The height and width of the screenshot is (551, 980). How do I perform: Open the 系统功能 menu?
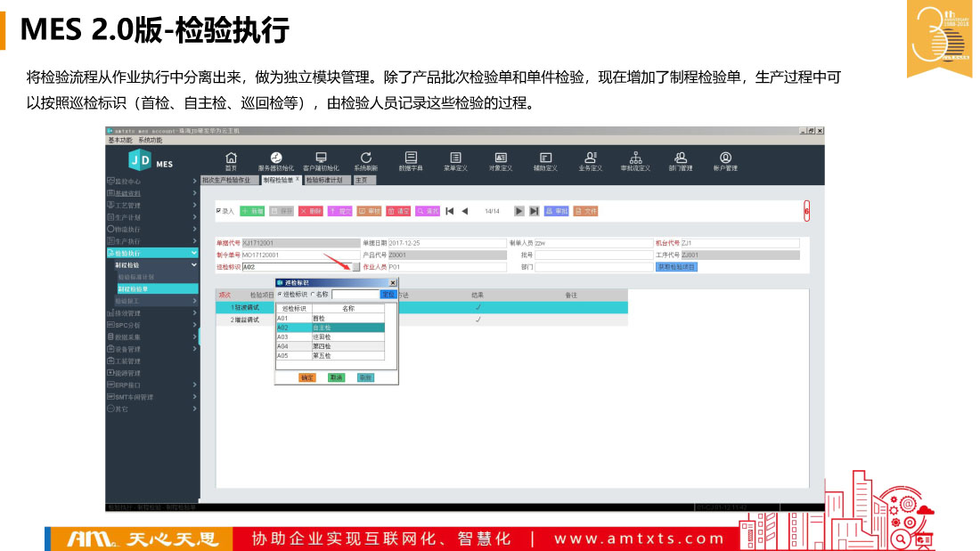click(x=150, y=140)
